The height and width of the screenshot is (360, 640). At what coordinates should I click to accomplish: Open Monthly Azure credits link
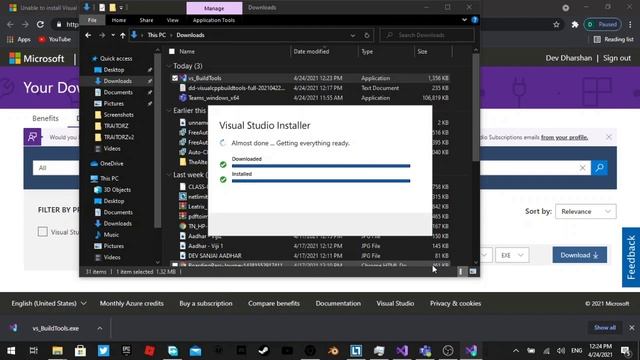coord(131,303)
